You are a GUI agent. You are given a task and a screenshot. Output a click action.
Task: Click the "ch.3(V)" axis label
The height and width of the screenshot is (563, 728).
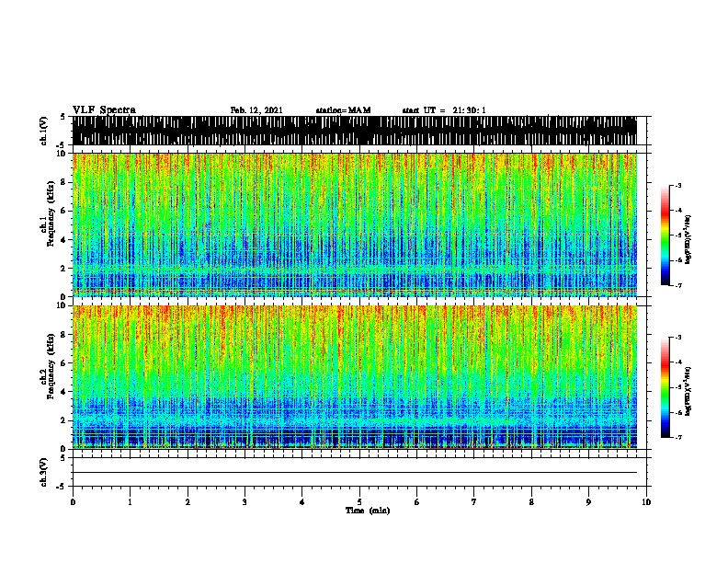pyautogui.click(x=44, y=472)
